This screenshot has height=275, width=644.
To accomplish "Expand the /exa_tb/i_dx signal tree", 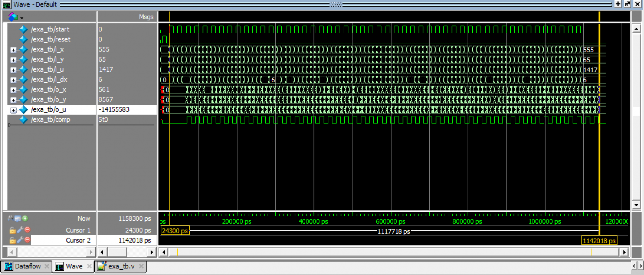I will click(13, 80).
